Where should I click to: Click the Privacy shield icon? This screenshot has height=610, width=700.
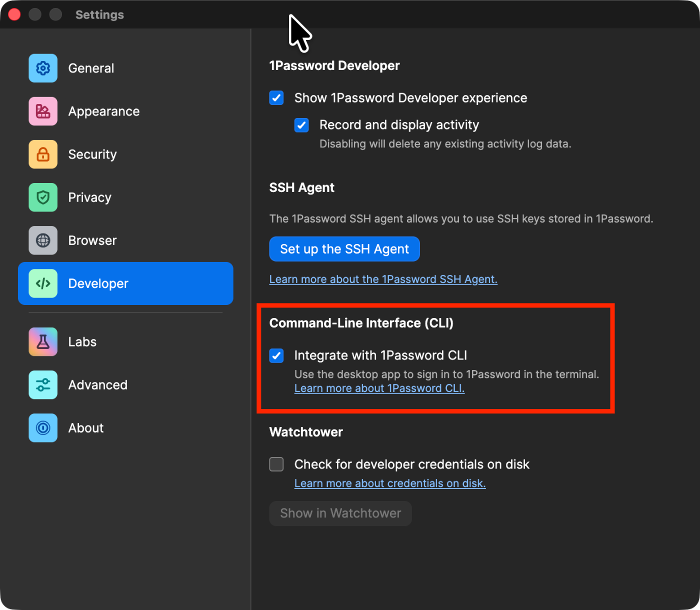point(43,197)
